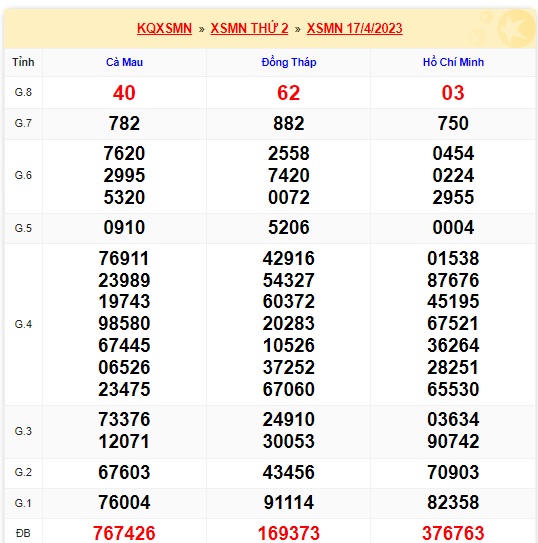Select G.4 number 76911
Viewport: 538px width, 543px height.
(x=124, y=258)
